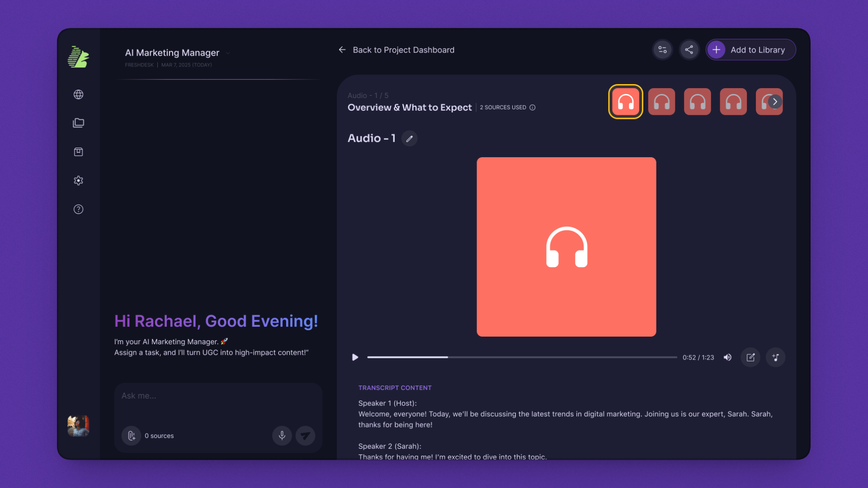The image size is (868, 488).
Task: Click the AI music sparkle icon
Action: click(x=775, y=357)
